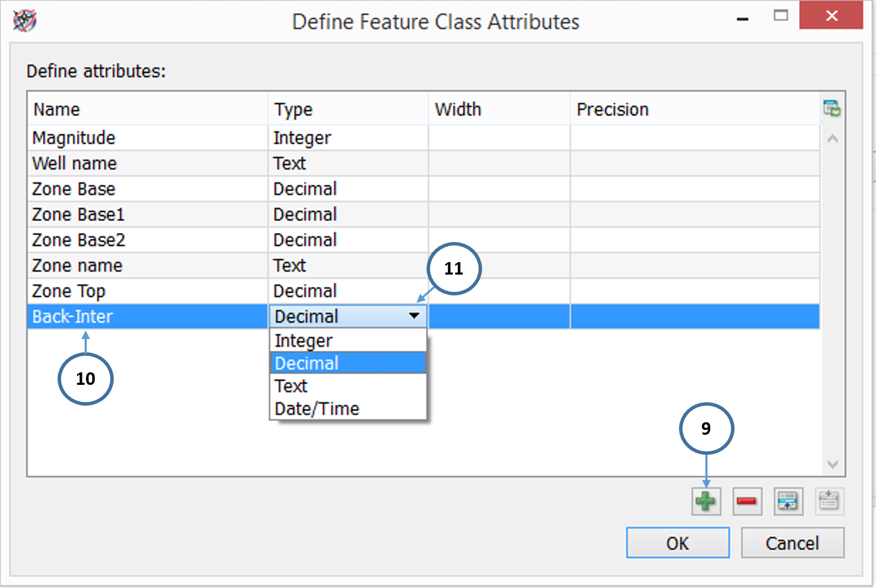Viewport: 876px width, 588px height.
Task: Click the insert row icon beside the red minus
Action: (x=789, y=501)
